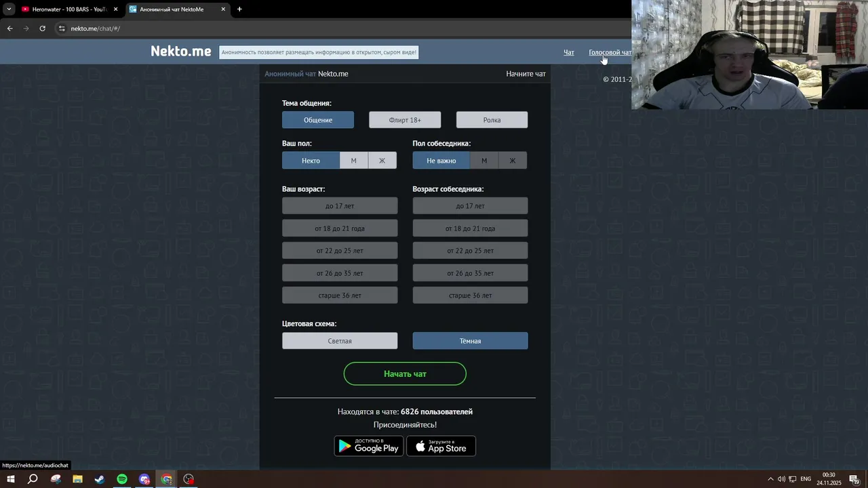Screen dimensions: 868x488
Task: Open the App Store download badge
Action: (x=441, y=446)
